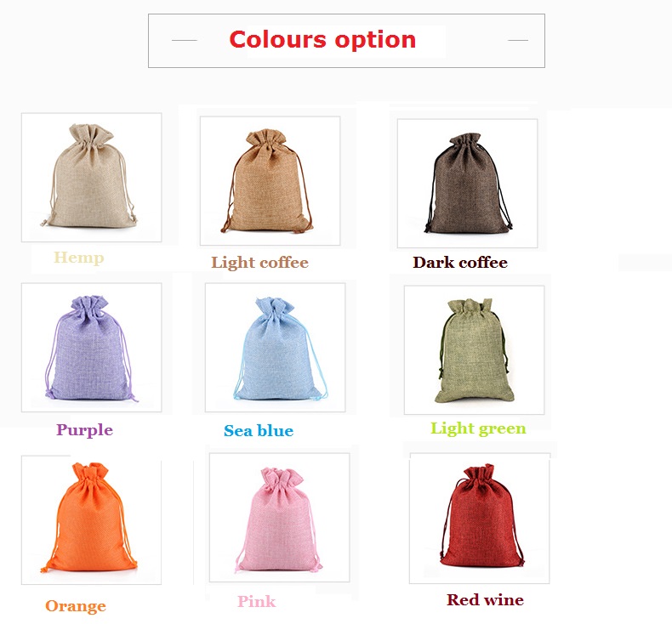The width and height of the screenshot is (672, 624).
Task: Click the Hemp colour label
Action: pyautogui.click(x=79, y=258)
